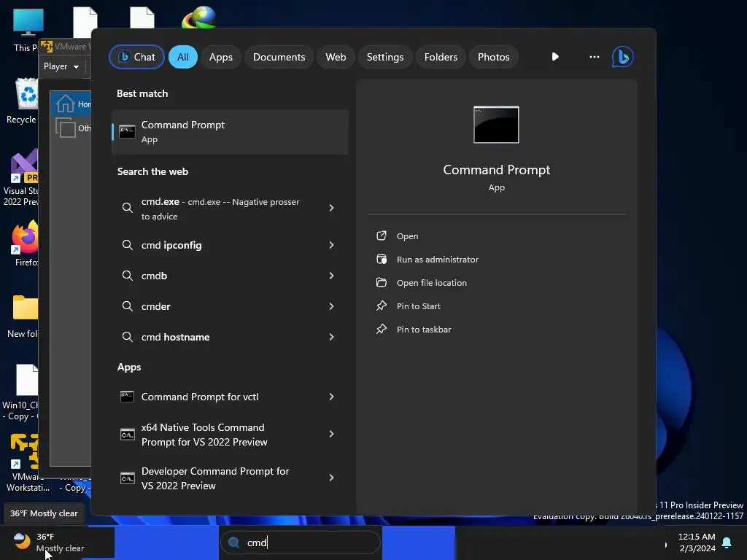The width and height of the screenshot is (747, 560).
Task: Open the three-dot options menu
Action: 594,57
